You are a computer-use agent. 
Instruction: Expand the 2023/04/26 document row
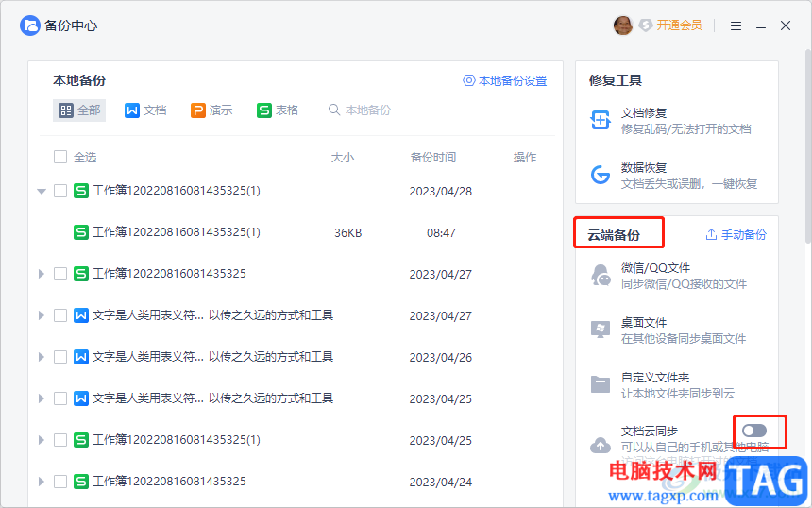click(42, 357)
